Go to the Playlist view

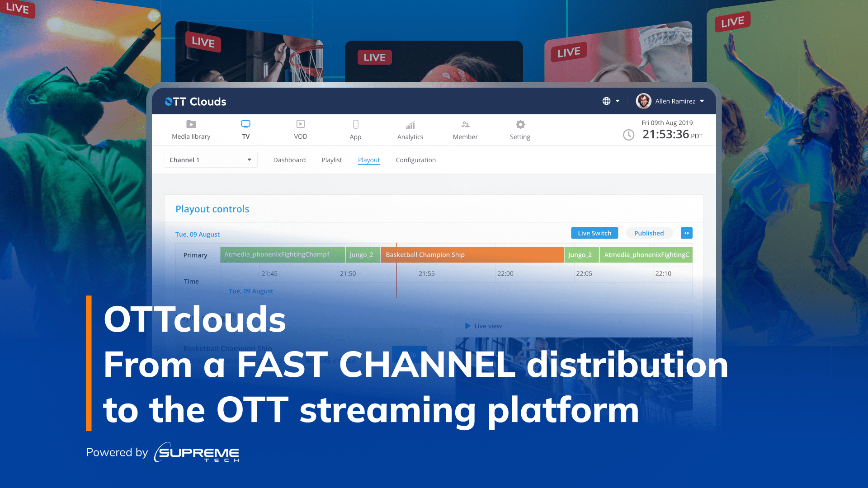[331, 160]
